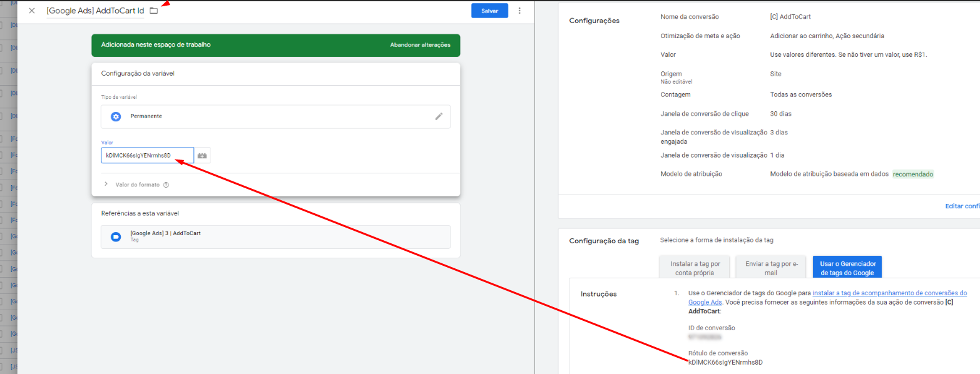Click 'Abandonar alterações' in the green banner
Image resolution: width=980 pixels, height=374 pixels.
pyautogui.click(x=420, y=45)
